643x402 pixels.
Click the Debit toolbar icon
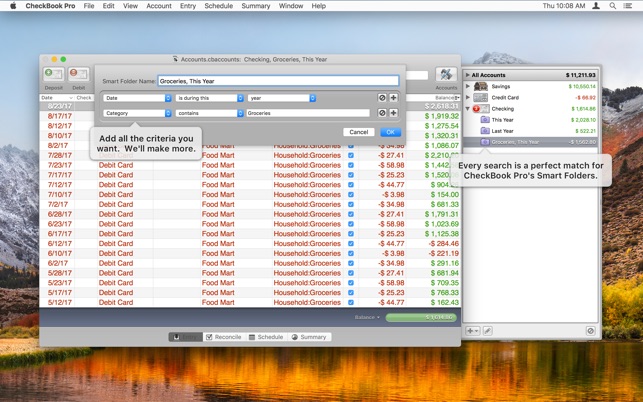[x=78, y=74]
